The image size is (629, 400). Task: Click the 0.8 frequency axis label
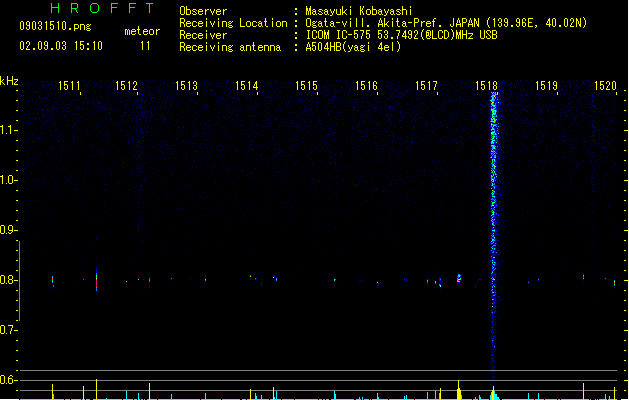8,280
